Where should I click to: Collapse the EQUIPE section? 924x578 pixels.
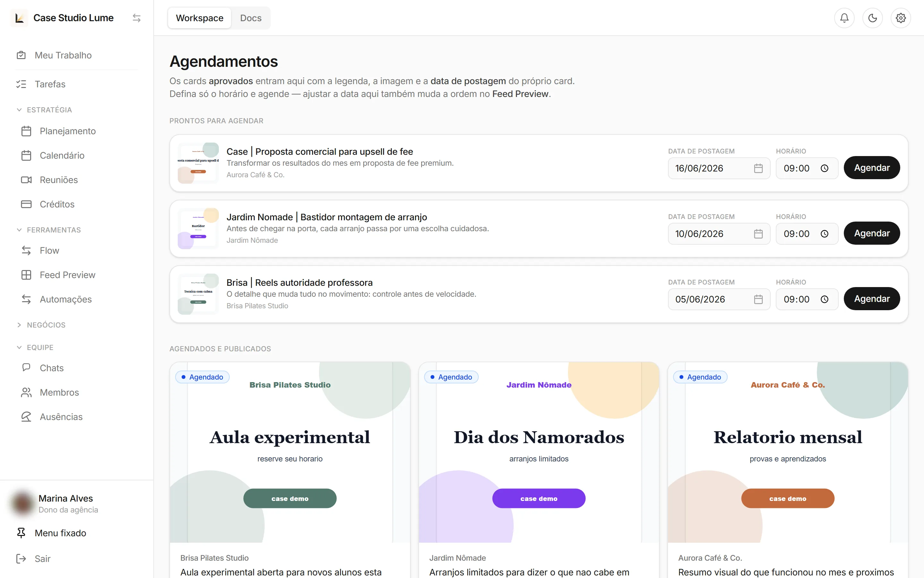pyautogui.click(x=35, y=347)
